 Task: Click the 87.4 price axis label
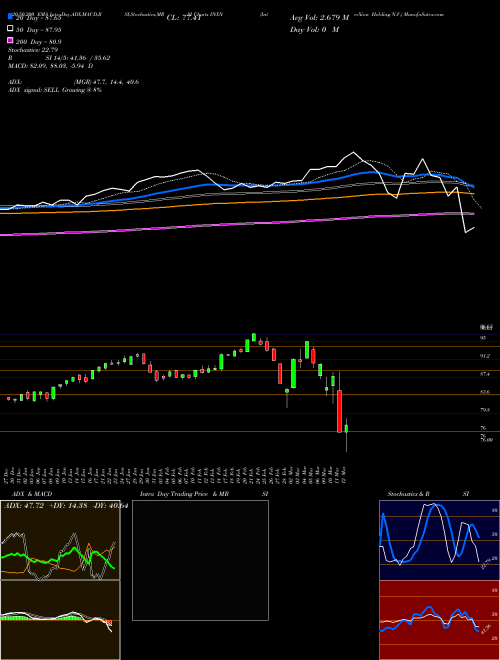click(x=485, y=374)
